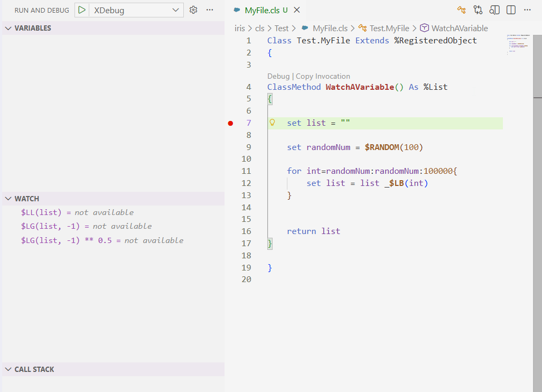Open launch.json via the gear icon

[x=193, y=10]
